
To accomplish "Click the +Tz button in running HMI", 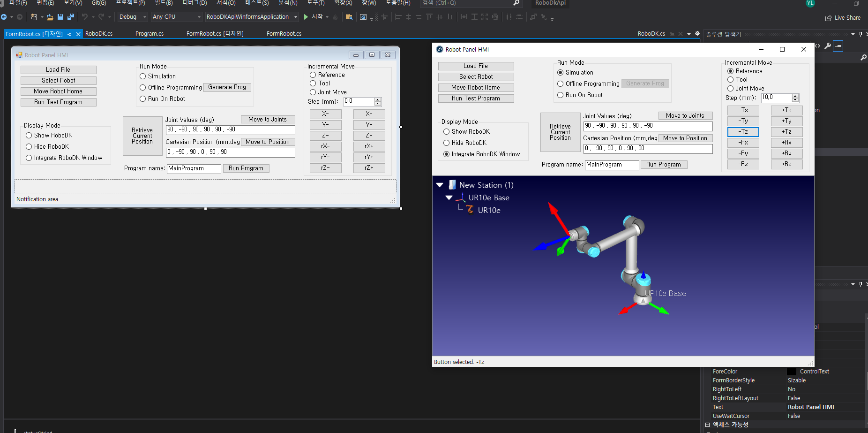I will pos(786,132).
